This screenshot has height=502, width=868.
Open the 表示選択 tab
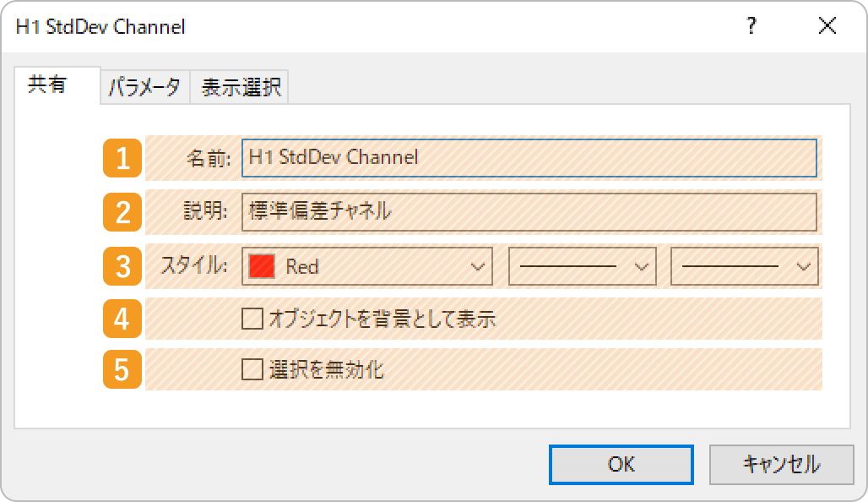(239, 87)
